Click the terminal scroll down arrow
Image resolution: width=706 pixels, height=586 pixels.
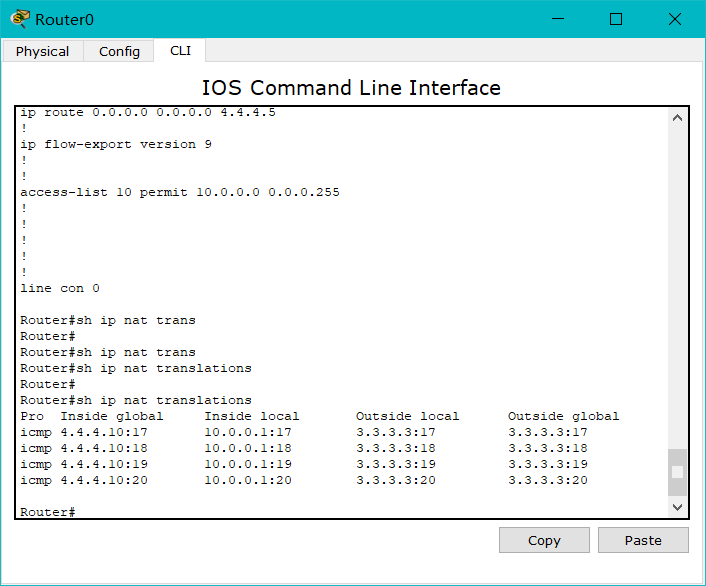[677, 507]
